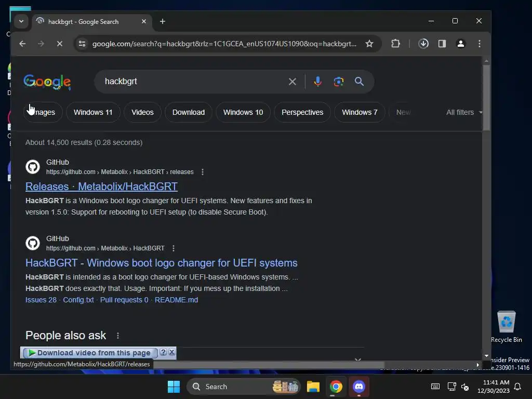Open more options for the releases result

[203, 172]
